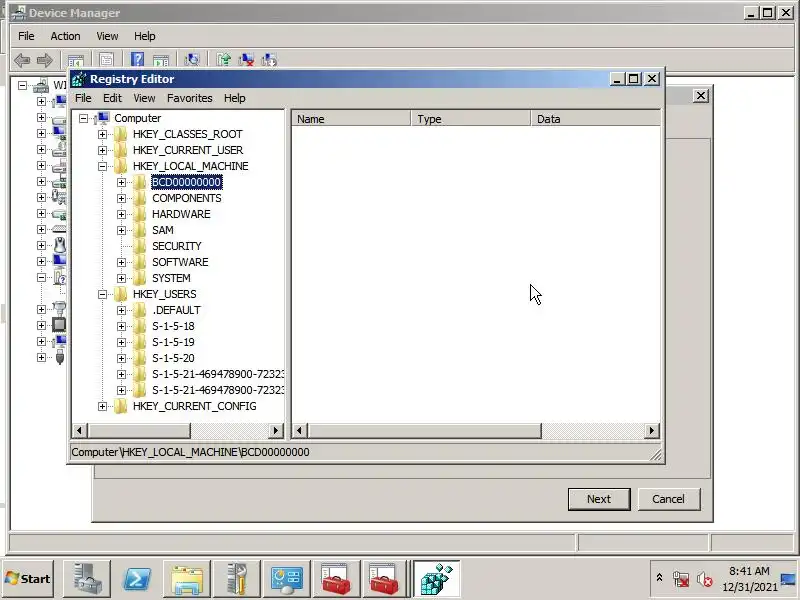Click the HKEY_CLASSES_ROOT folder icon
The image size is (800, 600).
[120, 134]
